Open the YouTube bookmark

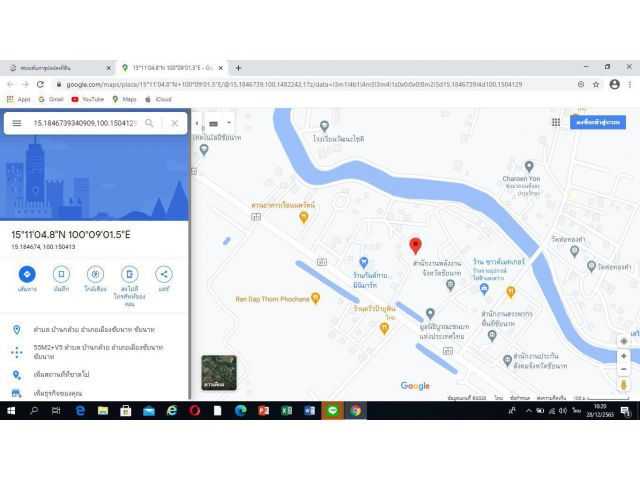(87, 99)
